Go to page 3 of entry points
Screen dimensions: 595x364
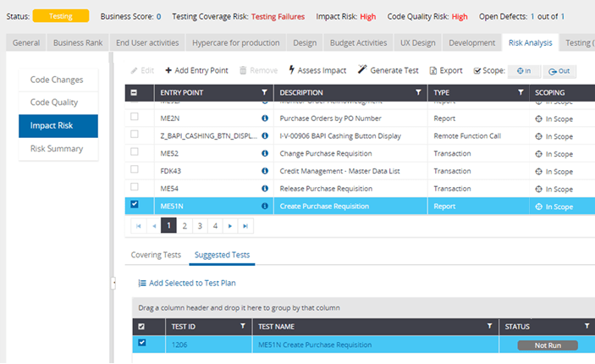200,226
